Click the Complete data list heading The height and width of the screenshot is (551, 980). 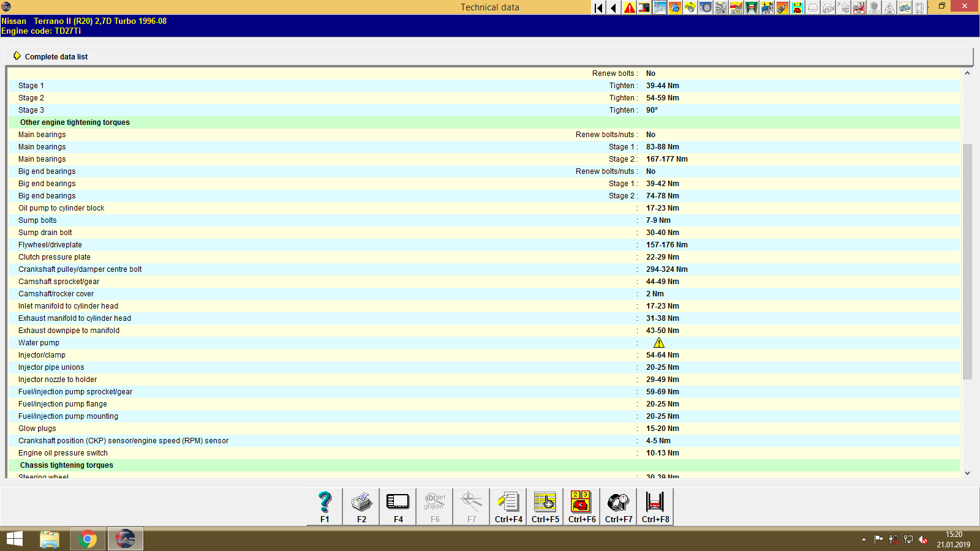point(56,56)
